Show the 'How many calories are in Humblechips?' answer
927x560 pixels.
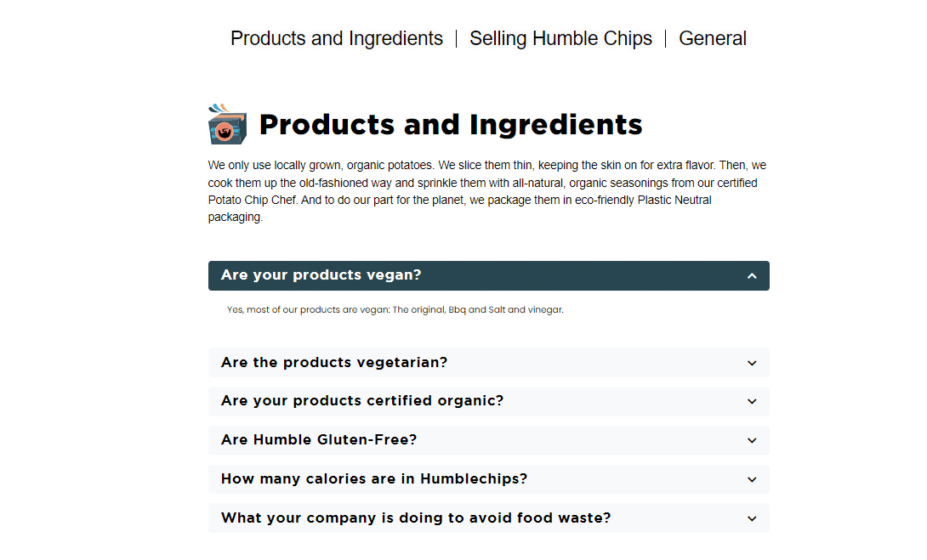(x=374, y=479)
